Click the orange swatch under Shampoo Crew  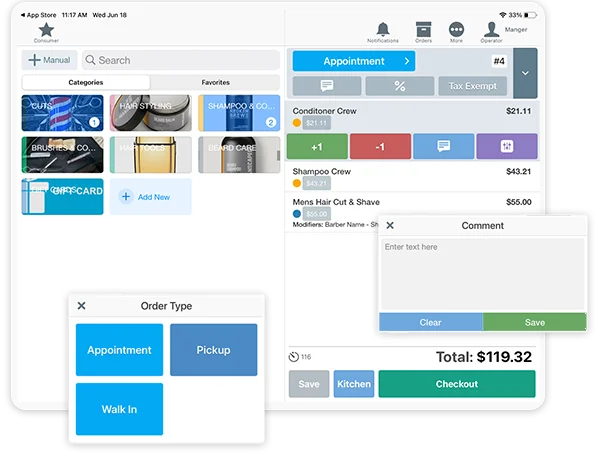pyautogui.click(x=296, y=184)
